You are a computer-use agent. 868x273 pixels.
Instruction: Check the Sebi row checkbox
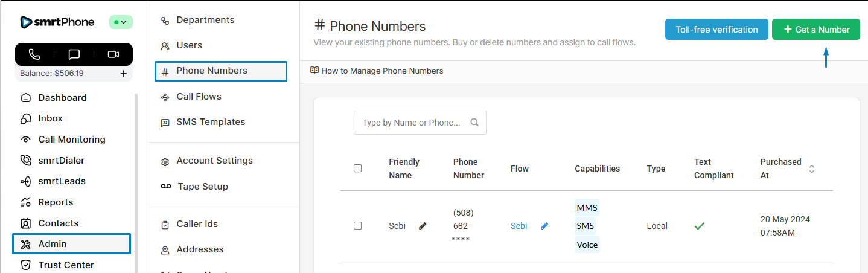coord(357,226)
